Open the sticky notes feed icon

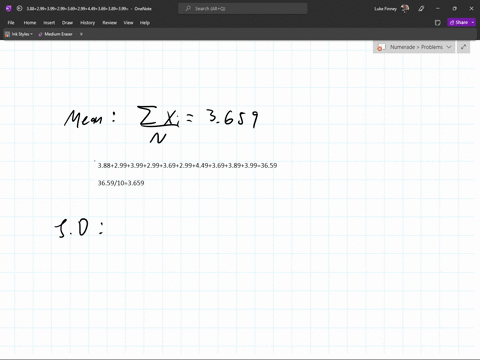coord(438,23)
